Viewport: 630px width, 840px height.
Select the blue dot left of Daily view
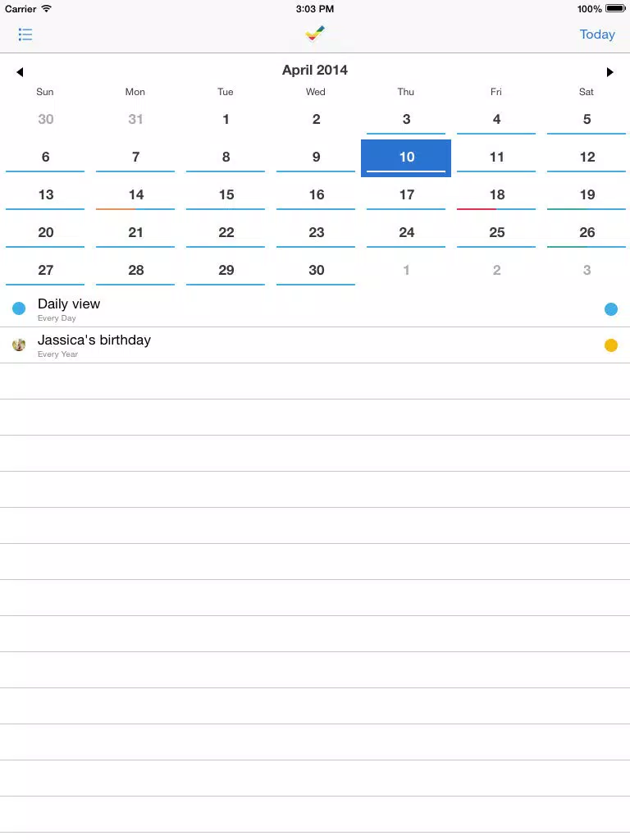[19, 308]
